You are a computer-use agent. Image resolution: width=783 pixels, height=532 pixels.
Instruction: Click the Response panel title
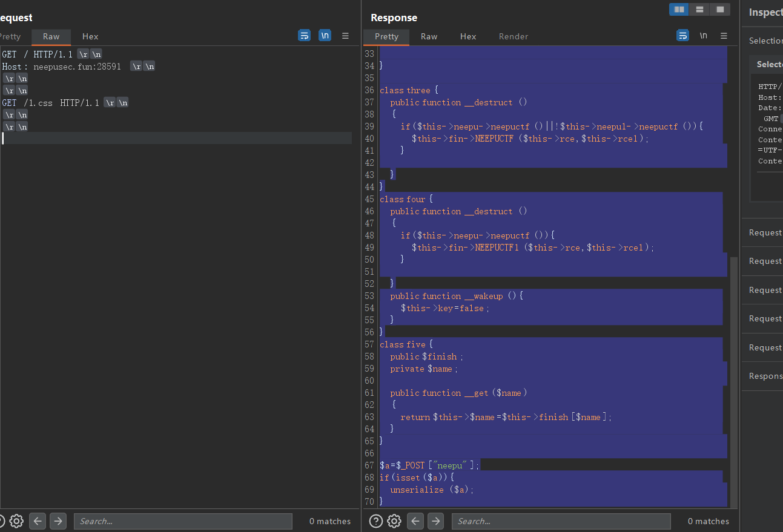point(394,18)
